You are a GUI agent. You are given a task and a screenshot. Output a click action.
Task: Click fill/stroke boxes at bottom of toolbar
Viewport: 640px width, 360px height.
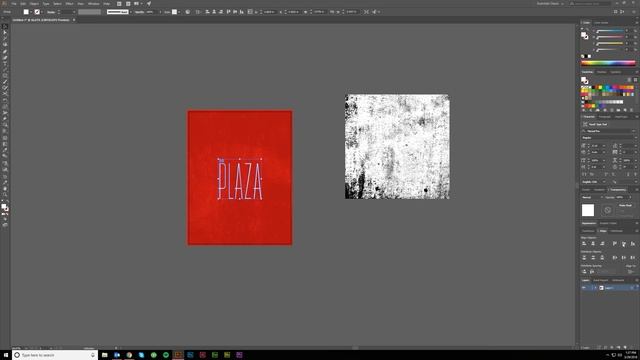5,207
